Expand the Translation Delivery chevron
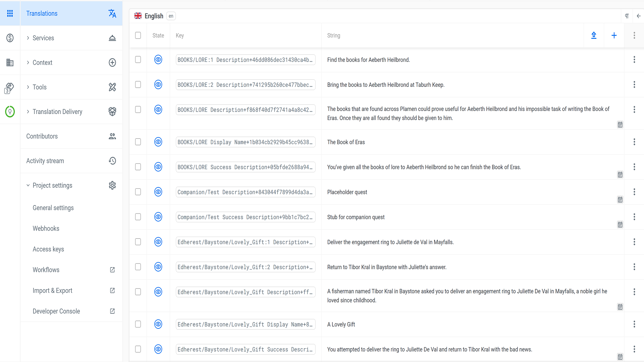 [28, 112]
